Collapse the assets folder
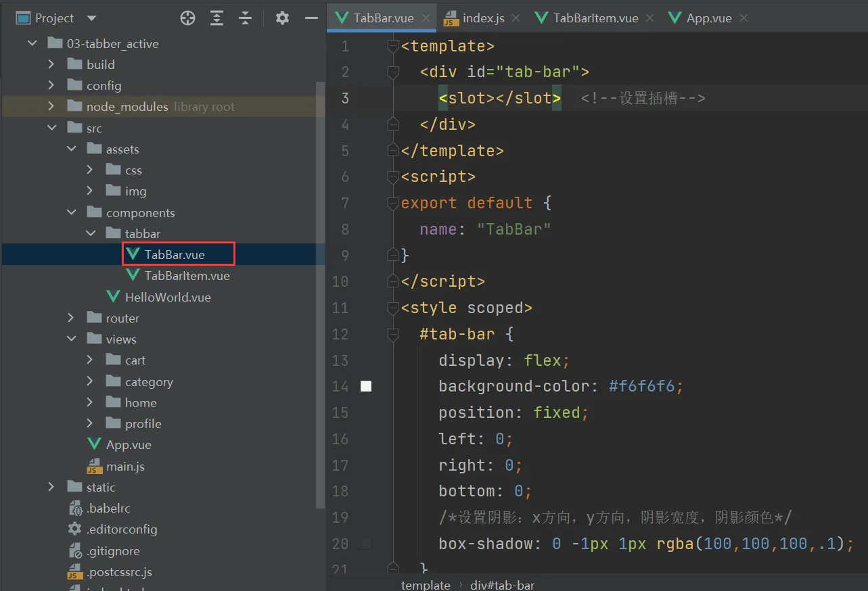868x591 pixels. (71, 149)
